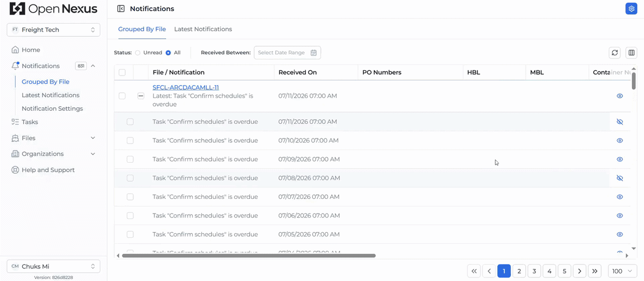Open the column chooser icon
The height and width of the screenshot is (281, 644).
point(631,53)
